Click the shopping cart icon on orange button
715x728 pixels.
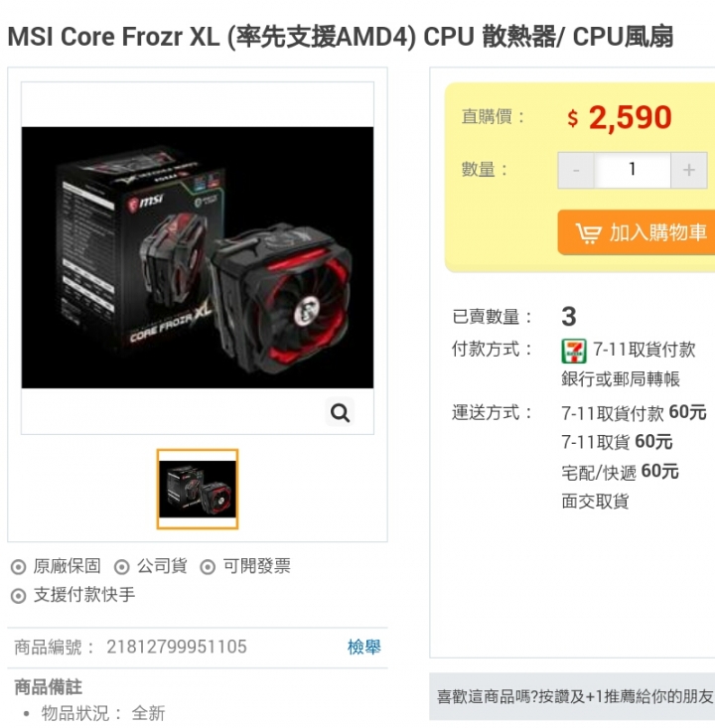click(x=588, y=232)
